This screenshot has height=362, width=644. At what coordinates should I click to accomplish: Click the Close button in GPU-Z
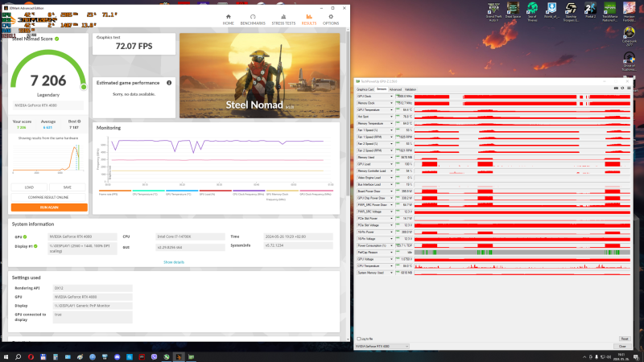(622, 347)
